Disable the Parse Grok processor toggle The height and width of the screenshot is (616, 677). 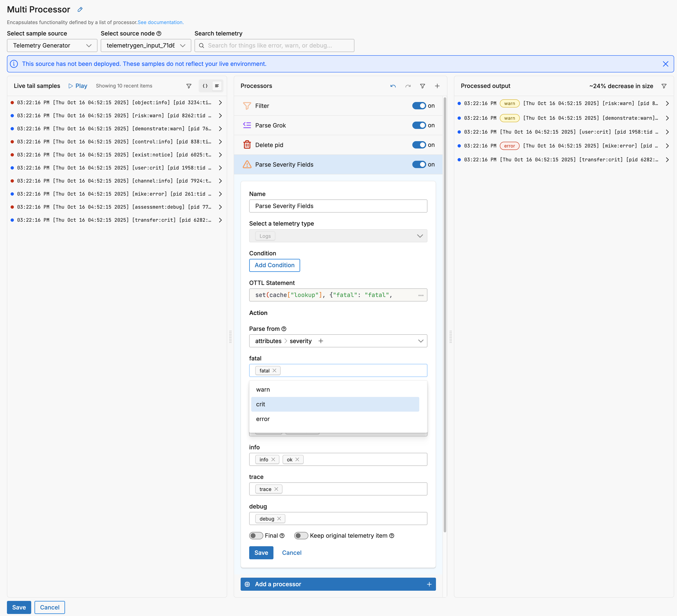pos(419,125)
